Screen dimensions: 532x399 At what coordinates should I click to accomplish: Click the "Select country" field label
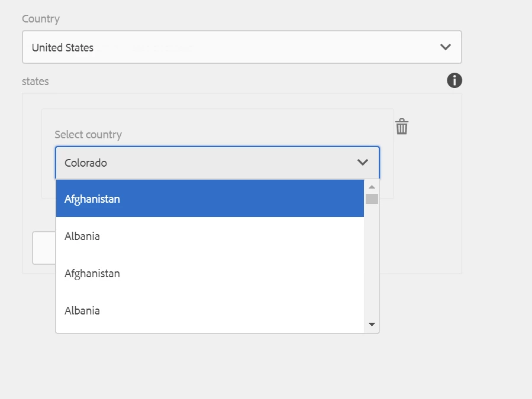click(88, 135)
